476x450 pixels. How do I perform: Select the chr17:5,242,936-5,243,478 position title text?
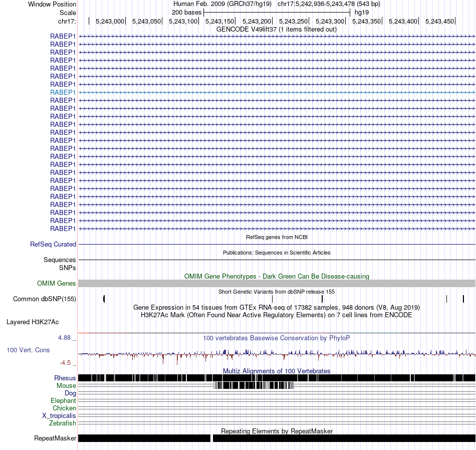click(x=329, y=4)
